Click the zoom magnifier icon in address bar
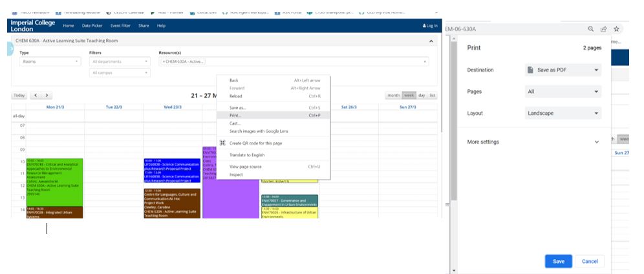Screen dimensions: 644x274 click(x=590, y=29)
